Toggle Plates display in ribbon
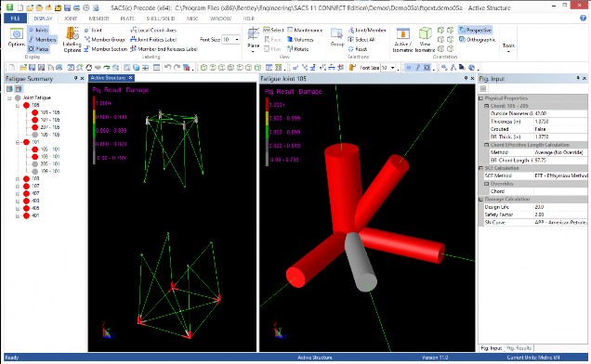 [38, 48]
